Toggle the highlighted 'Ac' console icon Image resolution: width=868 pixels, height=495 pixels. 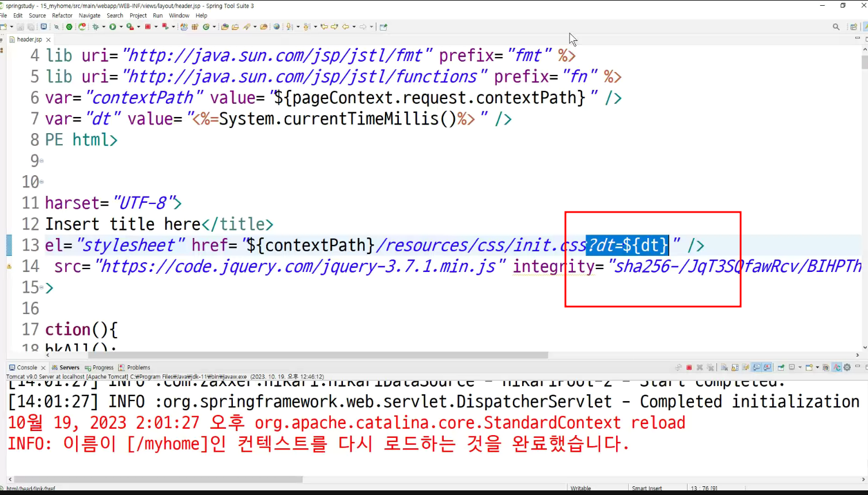pyautogui.click(x=837, y=367)
